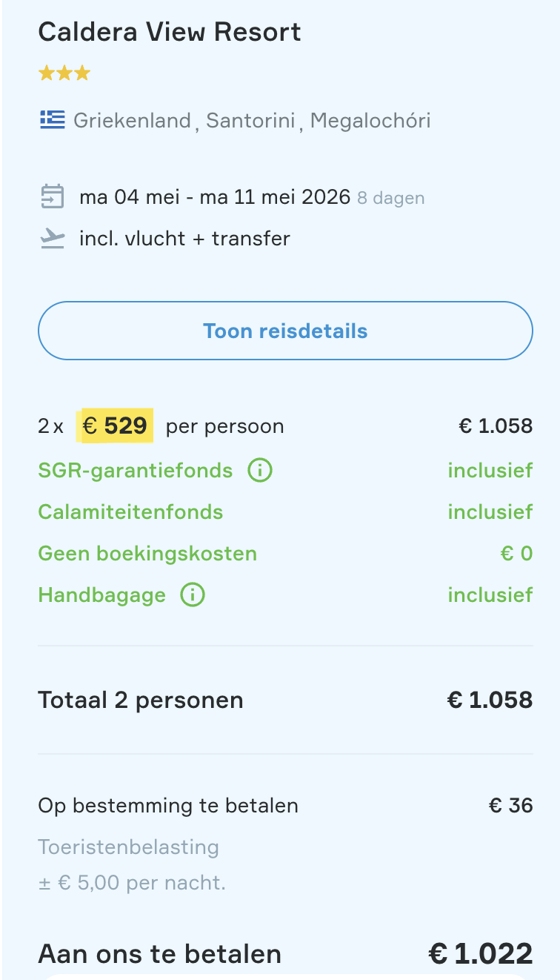
Task: Click the three-star hotel rating
Action: [64, 73]
